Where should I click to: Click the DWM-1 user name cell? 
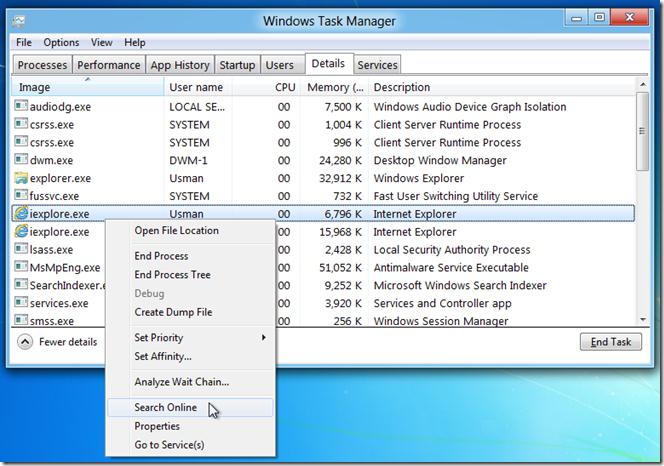188,161
